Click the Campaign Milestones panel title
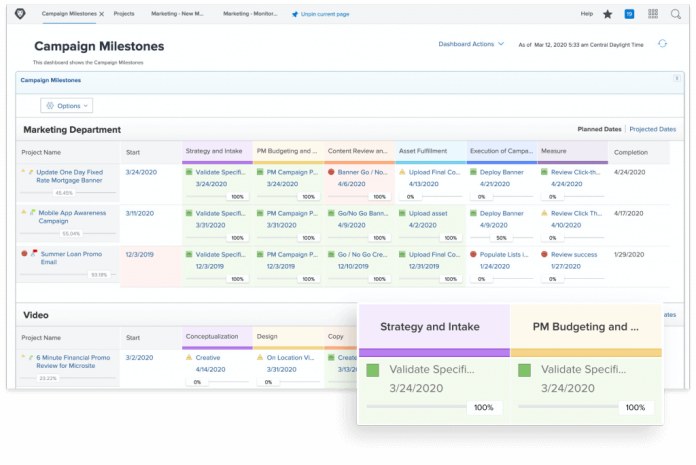This screenshot has height=465, width=696. pyautogui.click(x=51, y=80)
